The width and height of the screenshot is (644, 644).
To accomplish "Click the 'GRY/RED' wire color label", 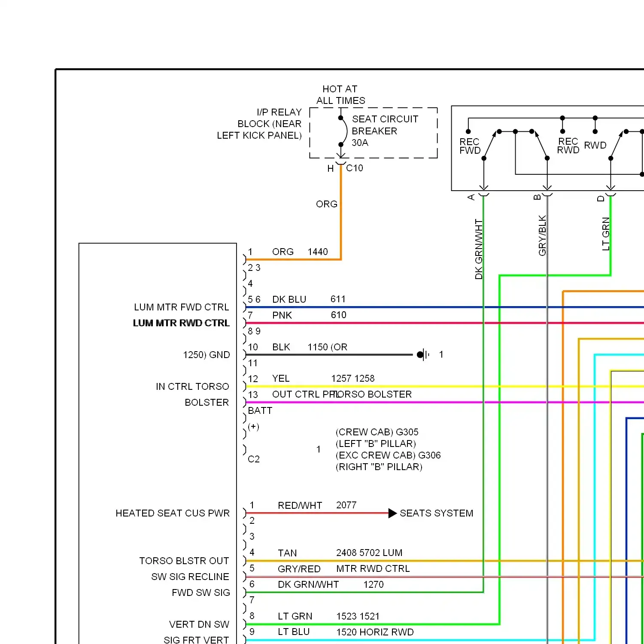I will (299, 569).
